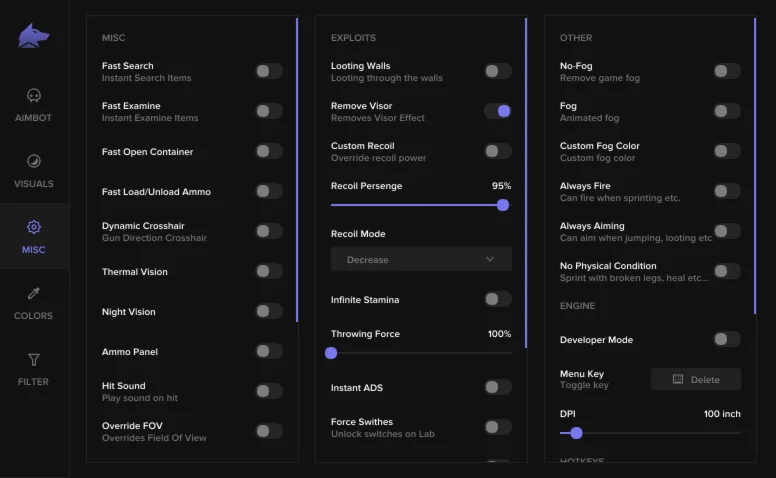The height and width of the screenshot is (478, 776).
Task: Open the Colors eyedropper icon
Action: click(x=34, y=293)
